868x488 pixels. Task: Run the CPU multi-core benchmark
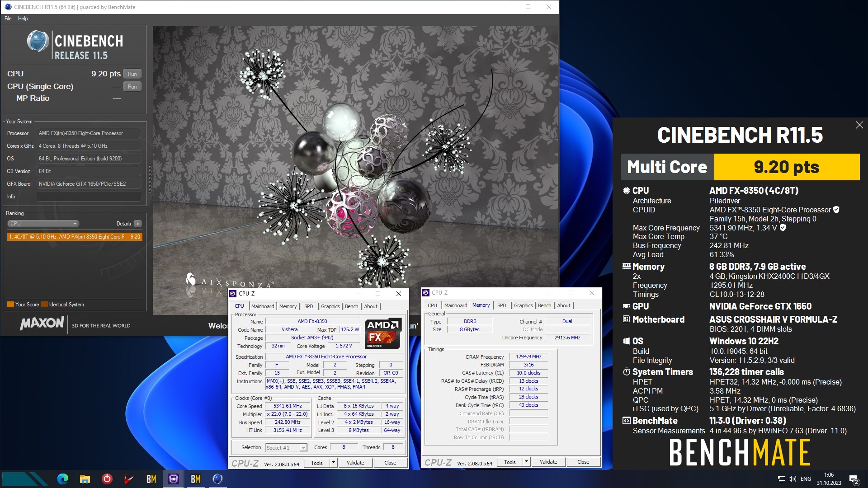click(x=132, y=74)
